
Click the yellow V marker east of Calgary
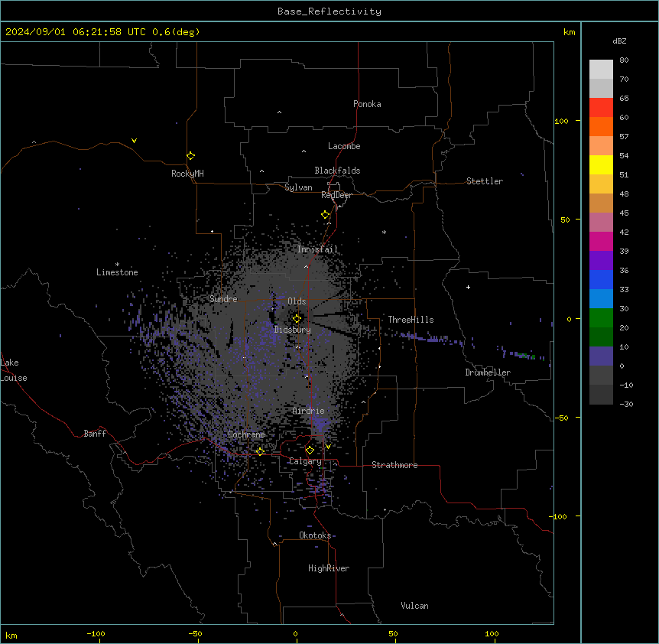pyautogui.click(x=328, y=447)
